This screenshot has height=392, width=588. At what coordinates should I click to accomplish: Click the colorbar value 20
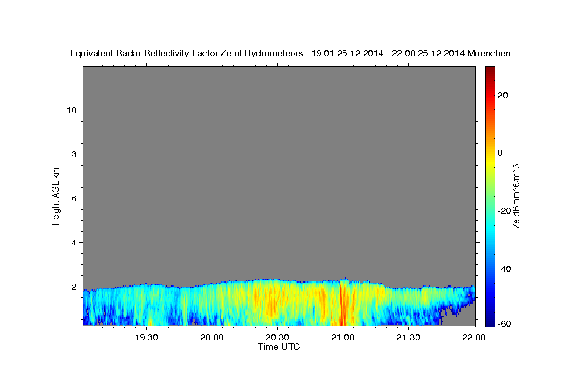[x=503, y=95]
